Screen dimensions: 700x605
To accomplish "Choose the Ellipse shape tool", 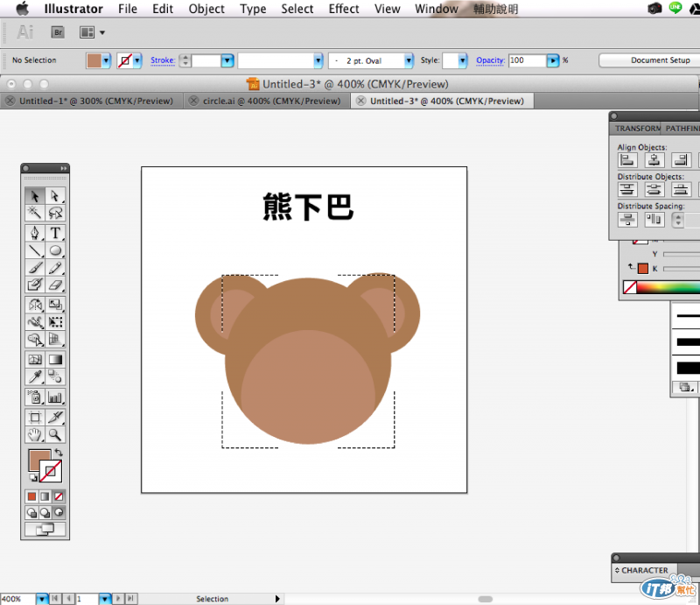I will pyautogui.click(x=55, y=250).
